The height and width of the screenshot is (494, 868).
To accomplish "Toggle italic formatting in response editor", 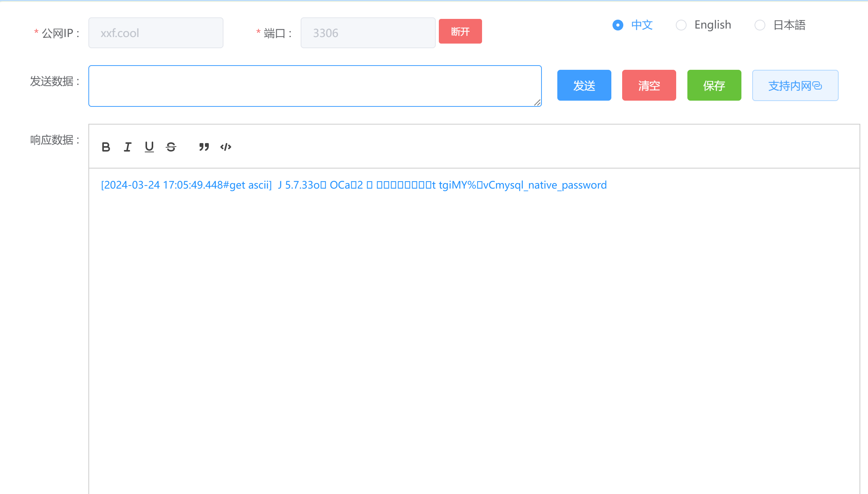I will pyautogui.click(x=127, y=147).
